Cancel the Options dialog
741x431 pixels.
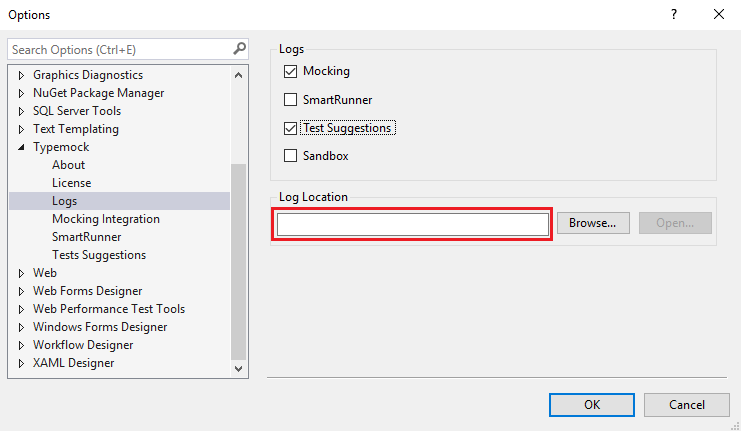coord(686,405)
